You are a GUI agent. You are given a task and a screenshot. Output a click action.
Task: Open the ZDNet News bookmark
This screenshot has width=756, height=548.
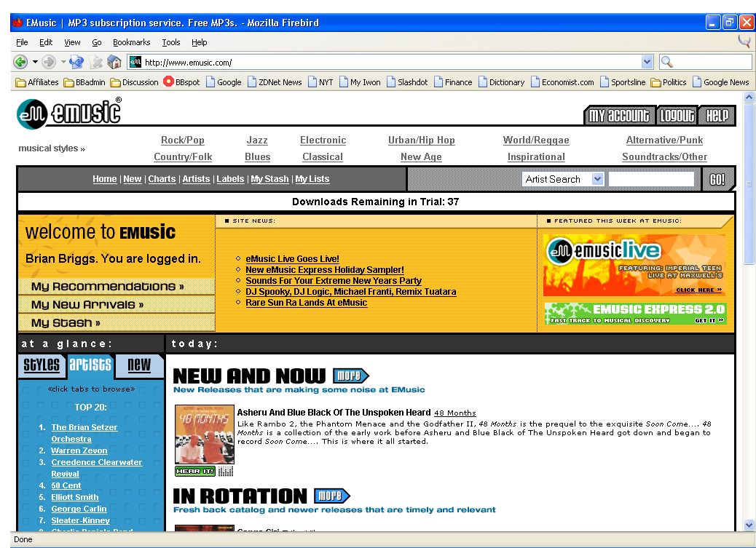275,82
